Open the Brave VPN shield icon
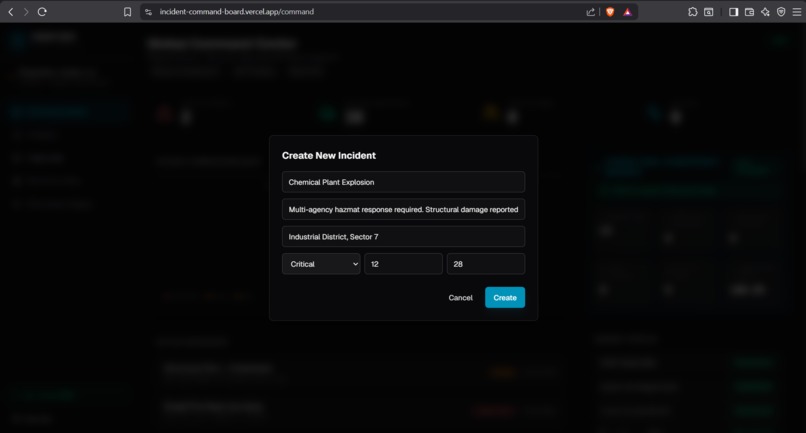Screen dimensions: 806x433 click(781, 12)
